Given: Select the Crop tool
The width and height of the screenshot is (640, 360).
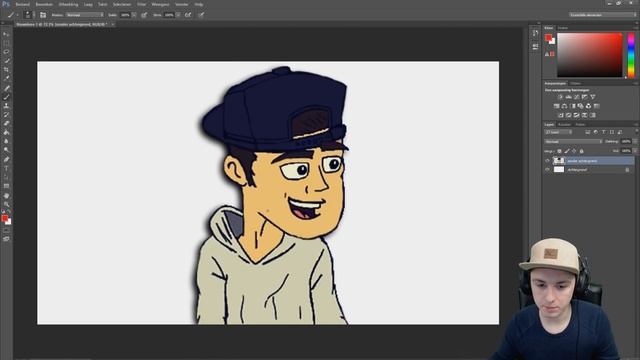Looking at the screenshot, I should coord(6,70).
